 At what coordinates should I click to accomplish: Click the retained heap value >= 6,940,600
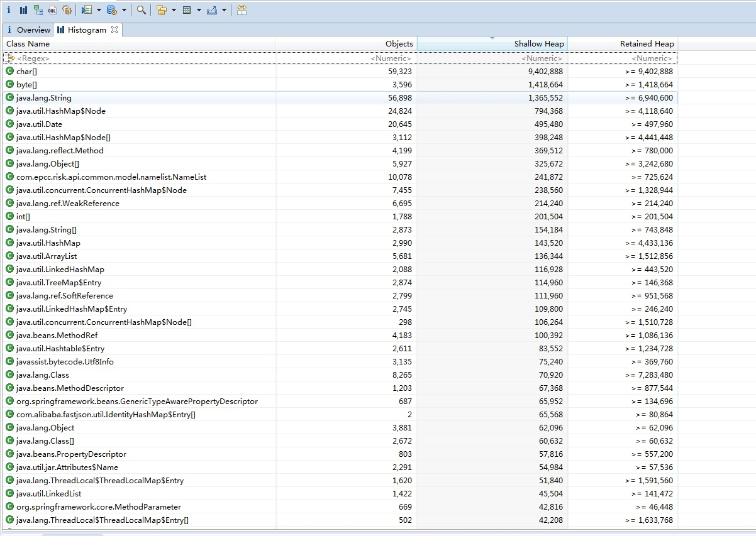(648, 98)
